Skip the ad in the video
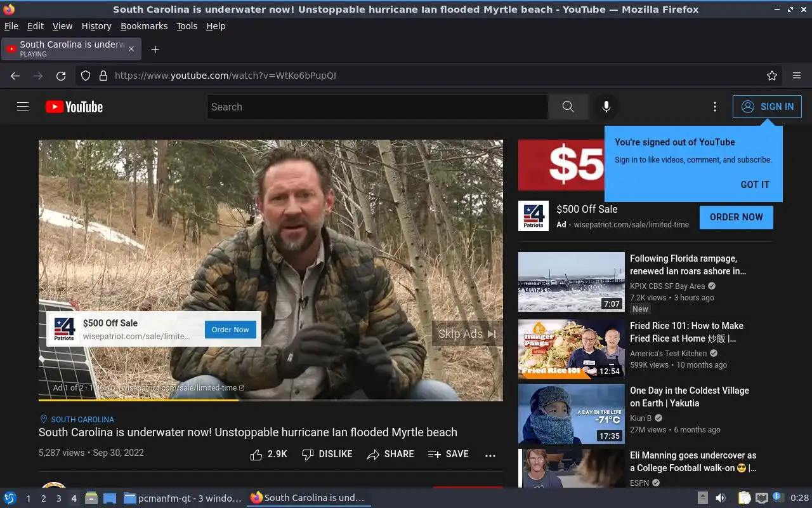This screenshot has width=812, height=508. point(467,334)
